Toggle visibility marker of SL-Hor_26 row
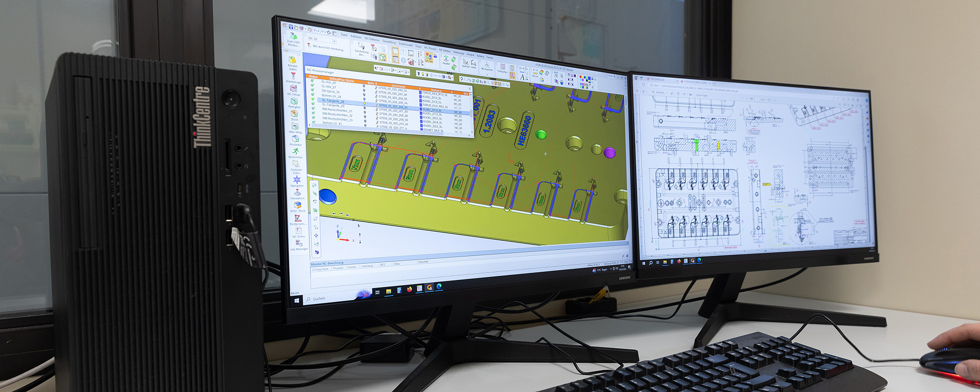980x392 pixels. tap(364, 86)
